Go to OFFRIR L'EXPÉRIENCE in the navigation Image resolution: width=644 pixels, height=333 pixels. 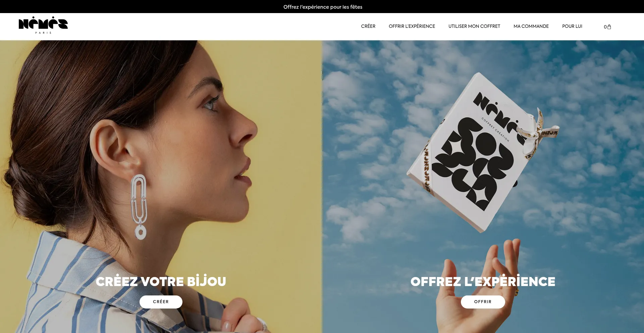pyautogui.click(x=412, y=26)
